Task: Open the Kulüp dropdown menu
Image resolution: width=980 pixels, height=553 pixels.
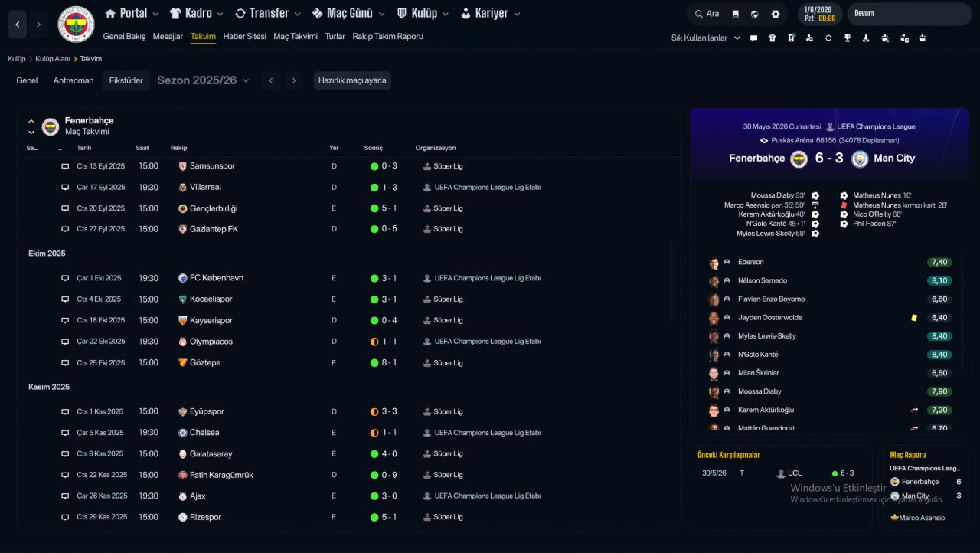Action: 423,13
